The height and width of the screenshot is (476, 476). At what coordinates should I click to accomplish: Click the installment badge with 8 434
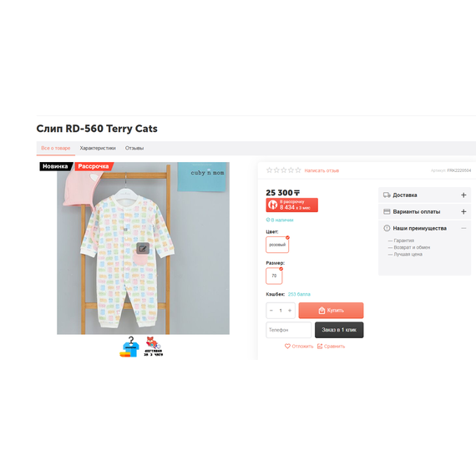pyautogui.click(x=291, y=205)
